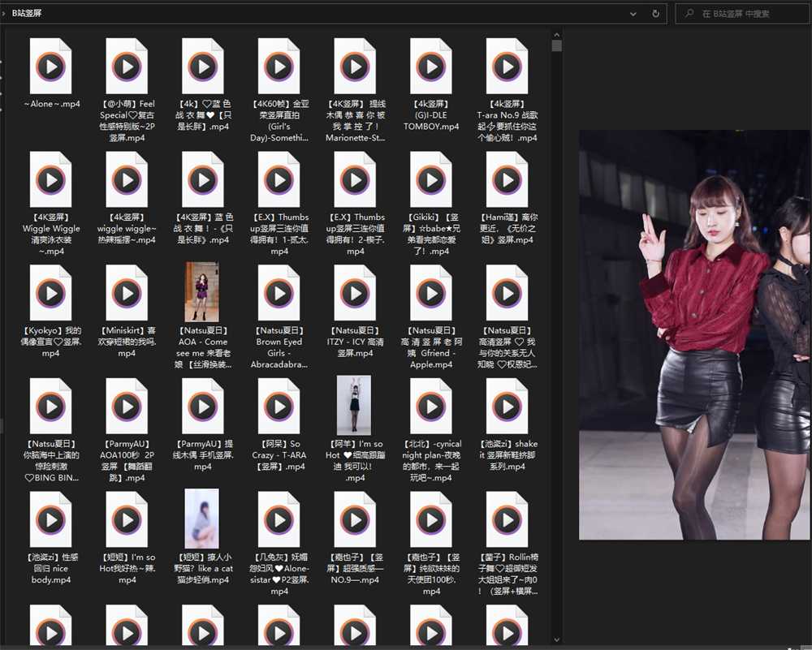Screen dimensions: 812x650
Task: Select the AOA Come see me video thumbnail
Action: [202, 292]
